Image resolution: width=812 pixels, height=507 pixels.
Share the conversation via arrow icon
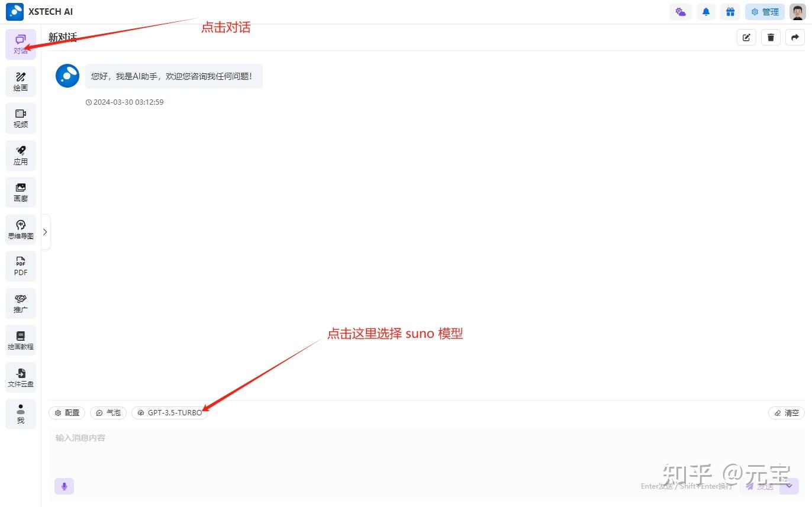795,37
